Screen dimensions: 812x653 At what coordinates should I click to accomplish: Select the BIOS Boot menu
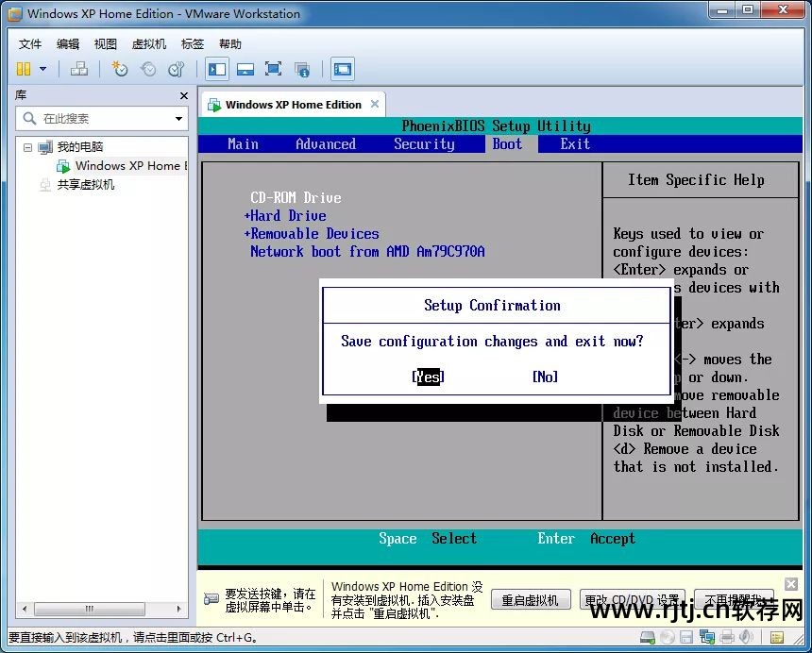click(x=508, y=143)
